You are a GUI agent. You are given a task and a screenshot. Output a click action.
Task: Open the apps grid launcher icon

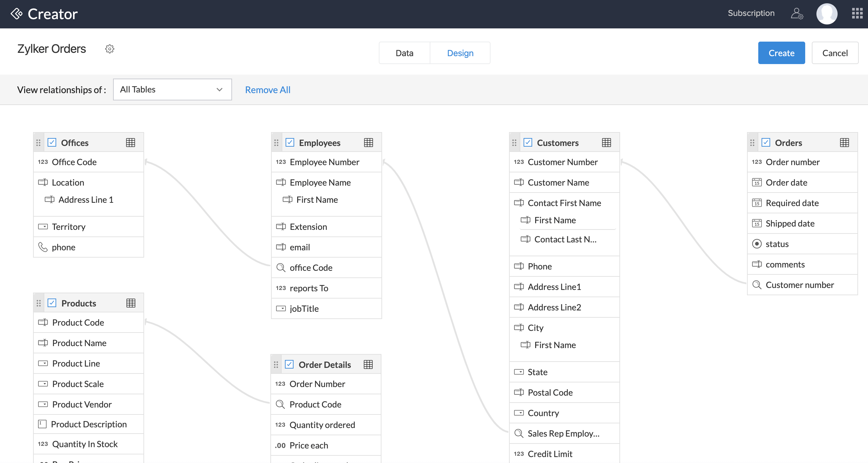coord(857,13)
